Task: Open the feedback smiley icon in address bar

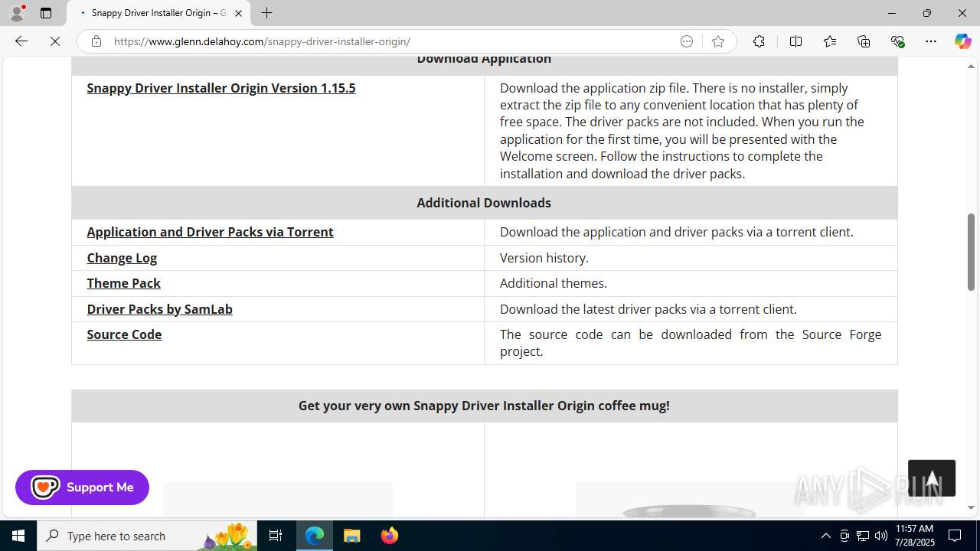Action: coord(687,41)
